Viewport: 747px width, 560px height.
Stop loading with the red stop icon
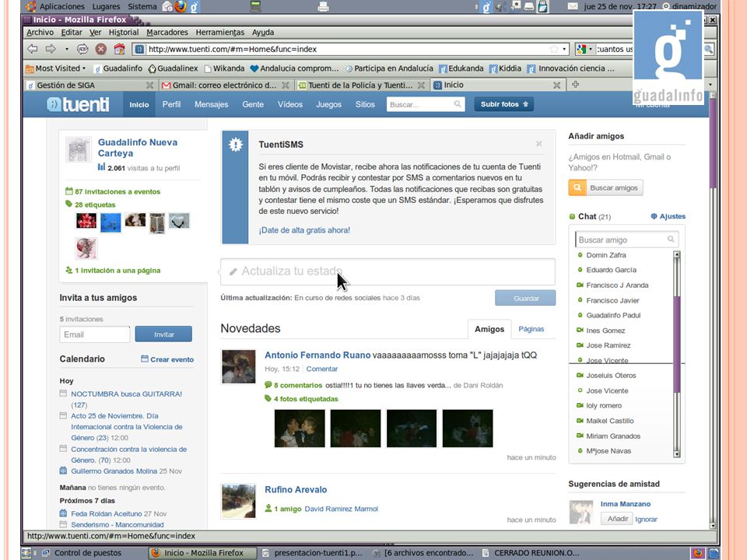pos(100,48)
